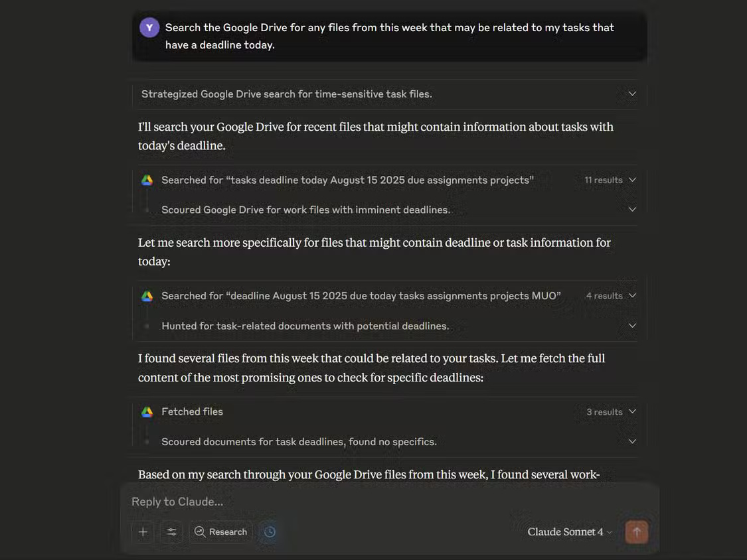Click the Google Drive icon beside the first search

point(147,179)
